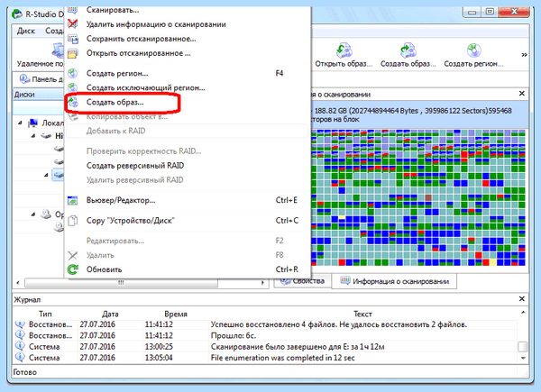The height and width of the screenshot is (392, 541).
Task: Click the log entry "Прошло: 6с."
Action: (x=234, y=335)
